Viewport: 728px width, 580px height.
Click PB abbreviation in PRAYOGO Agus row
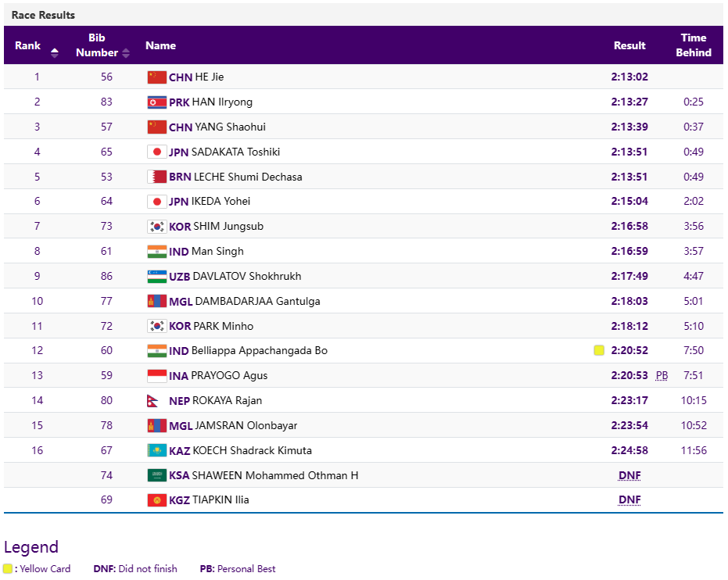pyautogui.click(x=662, y=376)
